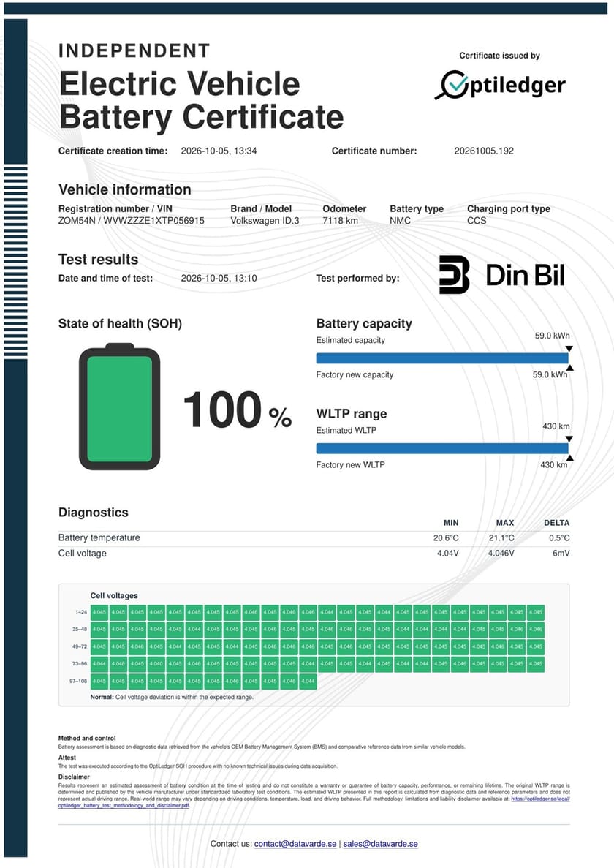Click the up triangle marker below WLTP bar
Screen dimensions: 614x868
(x=569, y=458)
